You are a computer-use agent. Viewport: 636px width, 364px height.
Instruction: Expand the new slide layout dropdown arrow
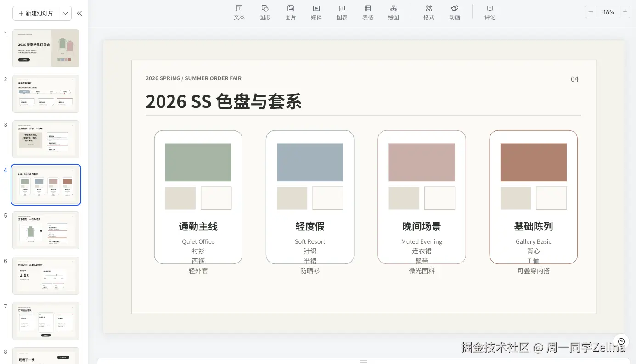coord(65,13)
